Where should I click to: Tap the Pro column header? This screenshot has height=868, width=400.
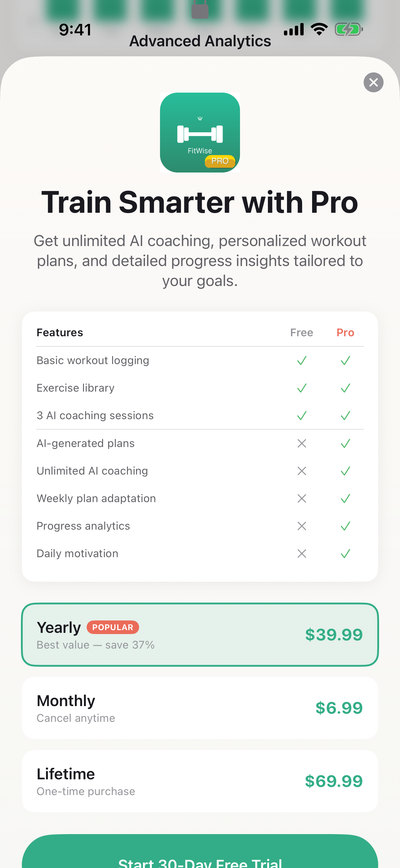pyautogui.click(x=345, y=333)
